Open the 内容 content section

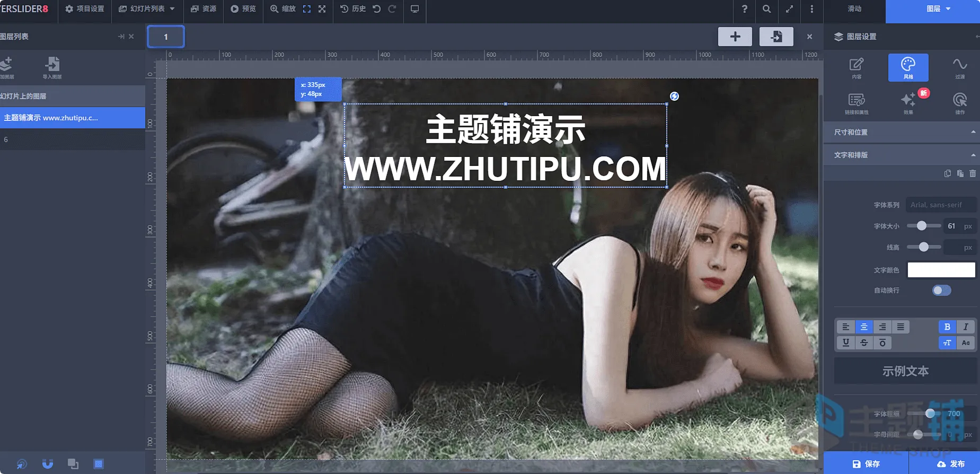click(x=857, y=68)
